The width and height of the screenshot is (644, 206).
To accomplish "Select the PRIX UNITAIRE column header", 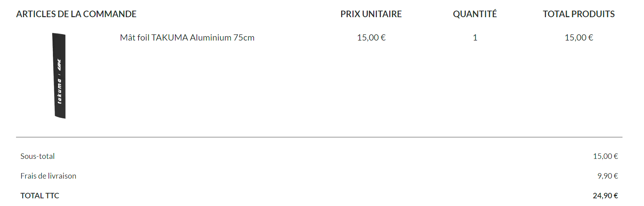I will click(x=371, y=14).
